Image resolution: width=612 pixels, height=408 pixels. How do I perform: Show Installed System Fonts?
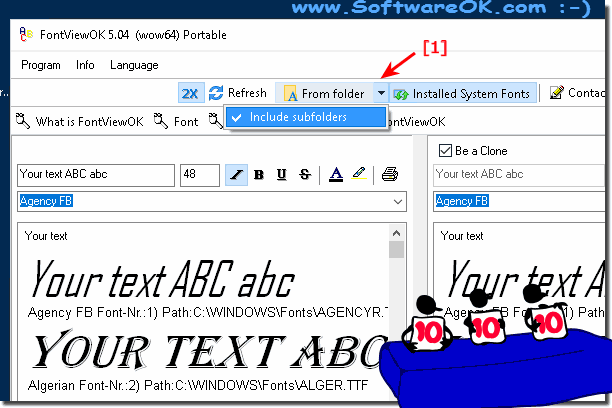(463, 94)
